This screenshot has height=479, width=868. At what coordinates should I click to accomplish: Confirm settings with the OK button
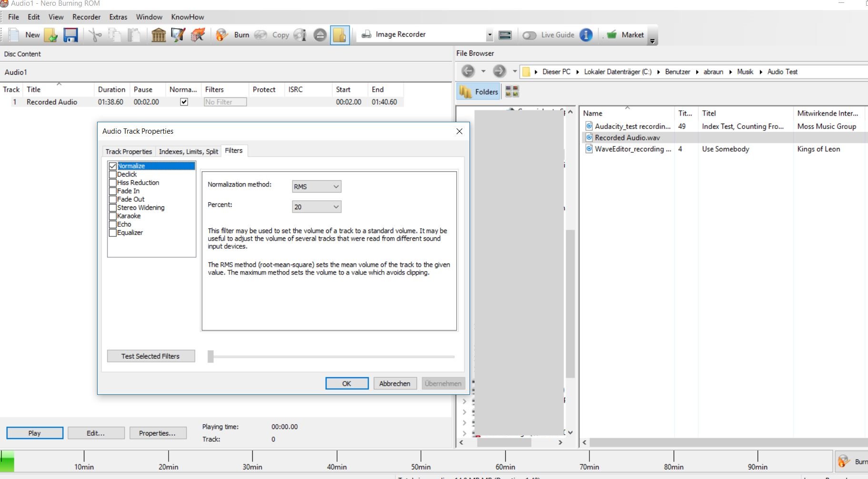tap(347, 383)
